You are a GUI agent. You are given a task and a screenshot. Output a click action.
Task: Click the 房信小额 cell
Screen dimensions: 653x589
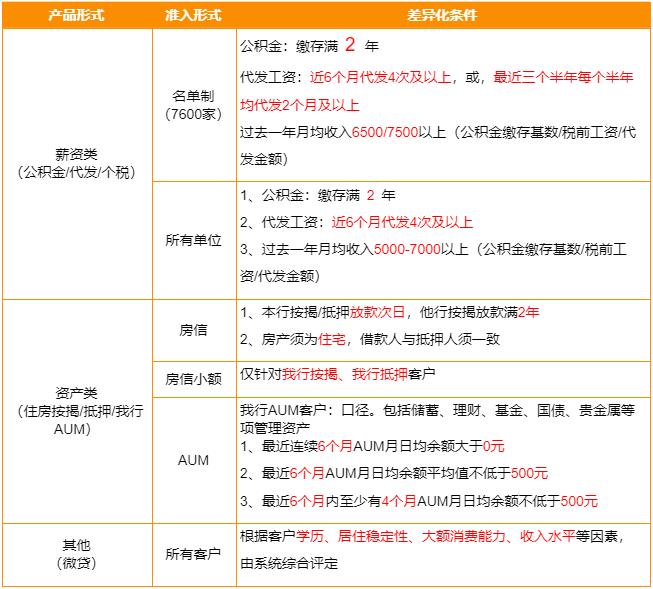coord(192,378)
